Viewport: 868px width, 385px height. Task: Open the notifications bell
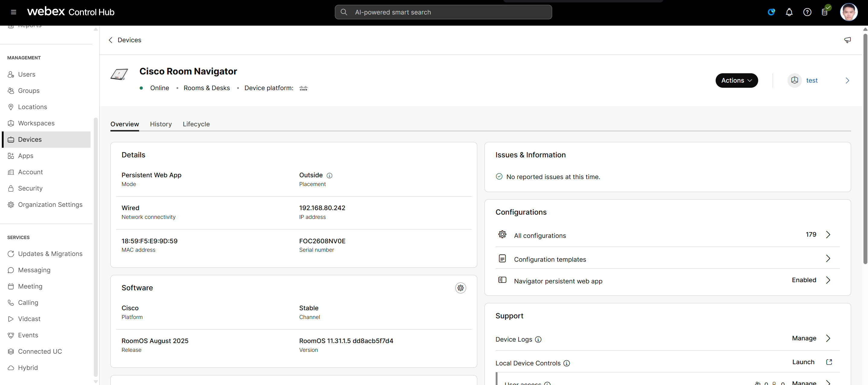pyautogui.click(x=789, y=12)
